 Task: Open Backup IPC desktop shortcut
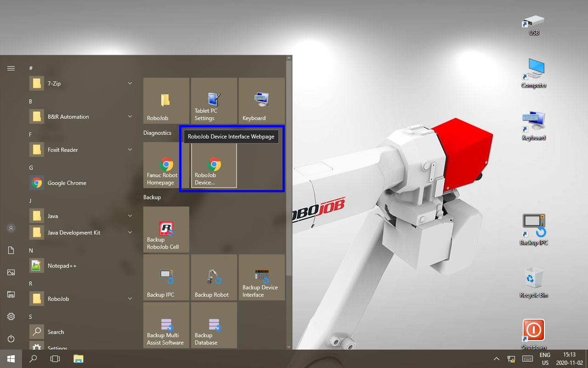[x=533, y=230]
